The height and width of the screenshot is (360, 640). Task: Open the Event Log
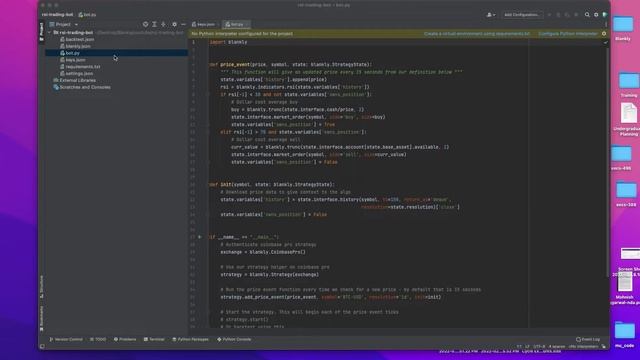tap(588, 339)
